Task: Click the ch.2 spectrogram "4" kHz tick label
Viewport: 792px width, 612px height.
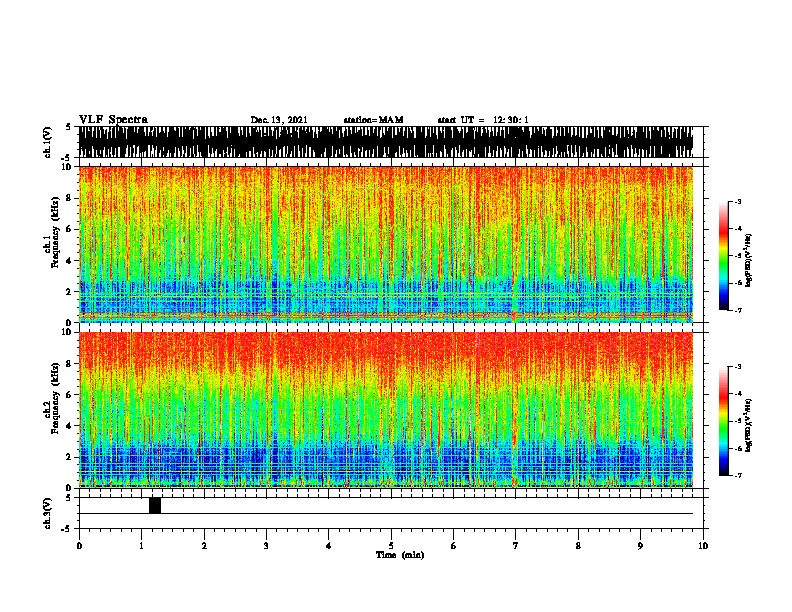Action: click(x=70, y=426)
